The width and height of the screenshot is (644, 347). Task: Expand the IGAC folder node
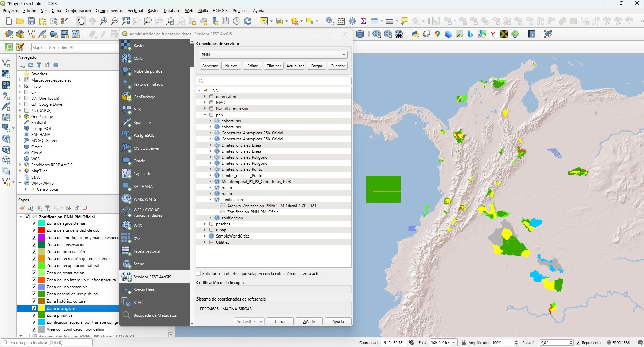point(205,102)
